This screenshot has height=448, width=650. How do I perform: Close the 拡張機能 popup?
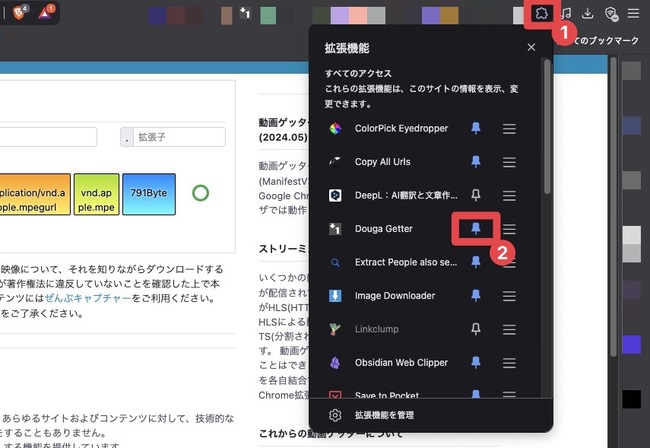coord(531,47)
